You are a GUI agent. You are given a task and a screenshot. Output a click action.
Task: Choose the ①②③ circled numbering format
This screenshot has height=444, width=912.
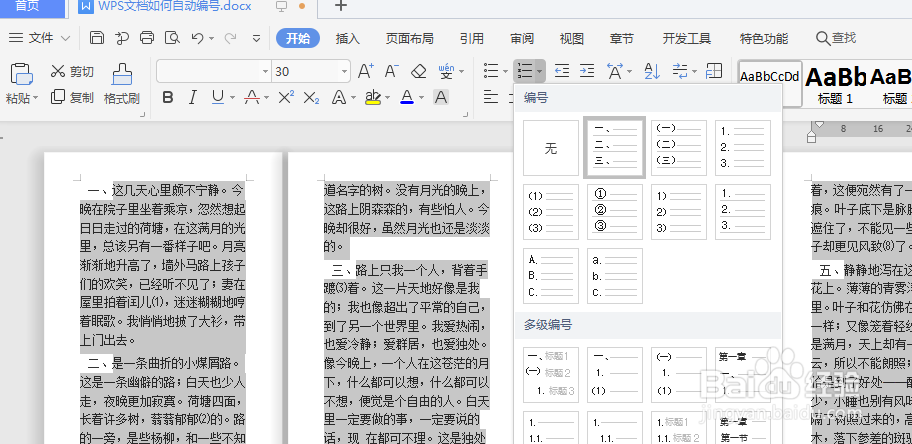pos(615,212)
